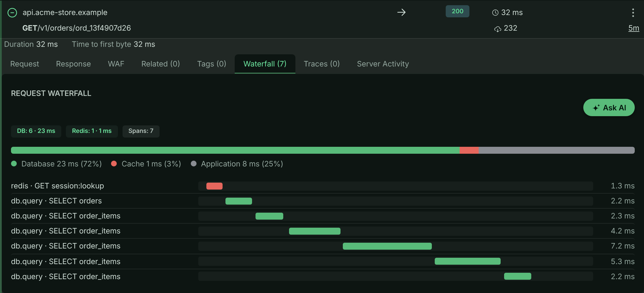Select the Waterfall (7) tab

[265, 64]
